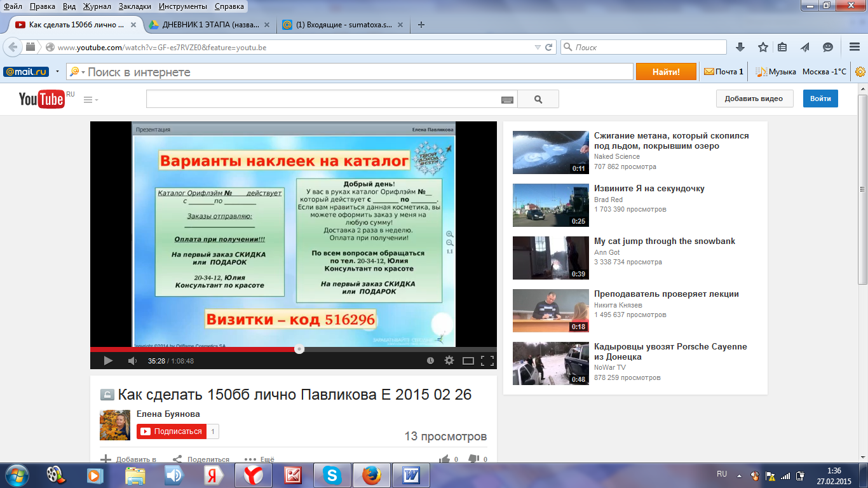Click the YouTube logo
Screen dimensions: 868x488
coord(41,99)
